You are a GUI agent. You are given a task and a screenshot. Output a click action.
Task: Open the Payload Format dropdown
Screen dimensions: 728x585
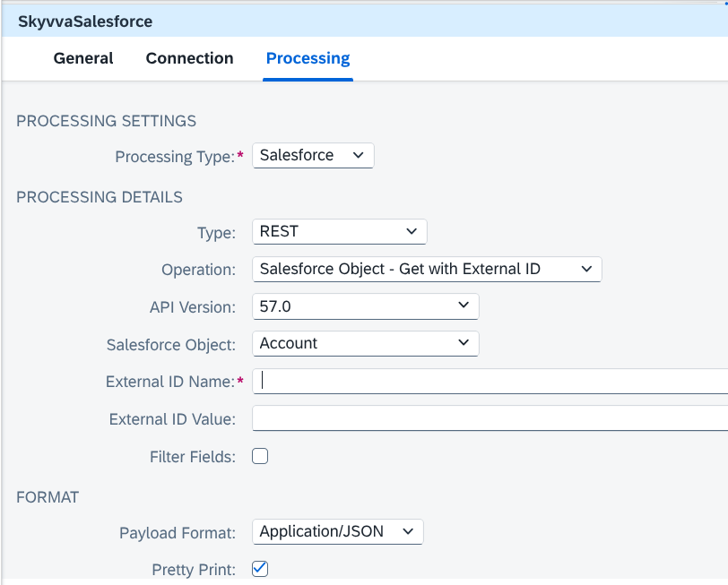(x=337, y=531)
